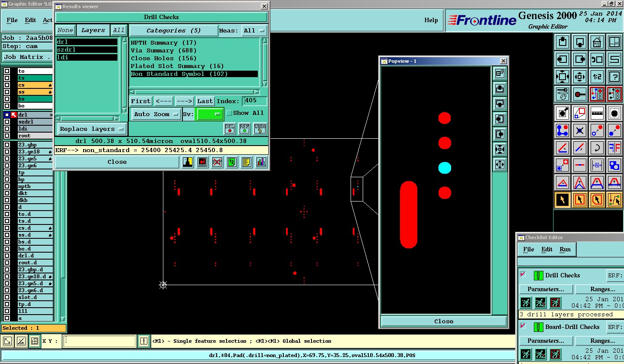Click the blue connected-dots tool icon
This screenshot has height=364, width=624.
click(562, 130)
